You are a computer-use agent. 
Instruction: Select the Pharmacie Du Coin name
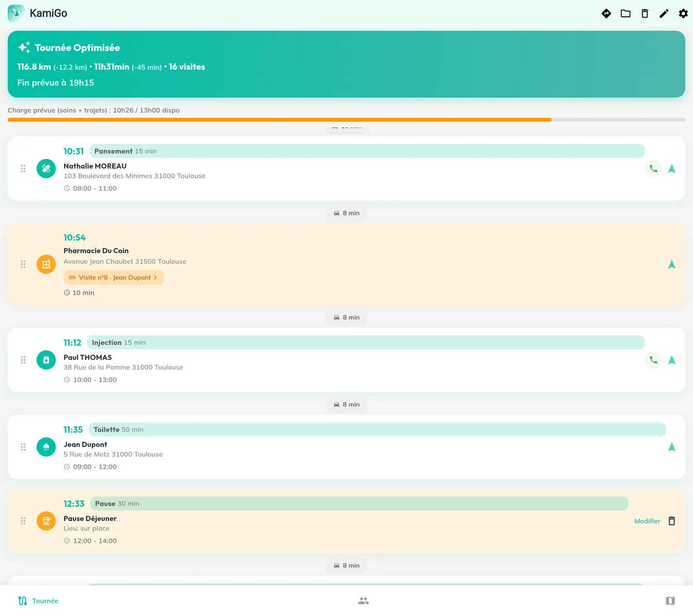(x=96, y=251)
